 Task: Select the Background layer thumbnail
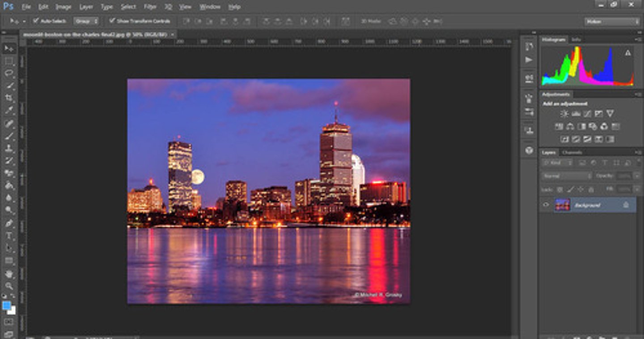(x=562, y=205)
